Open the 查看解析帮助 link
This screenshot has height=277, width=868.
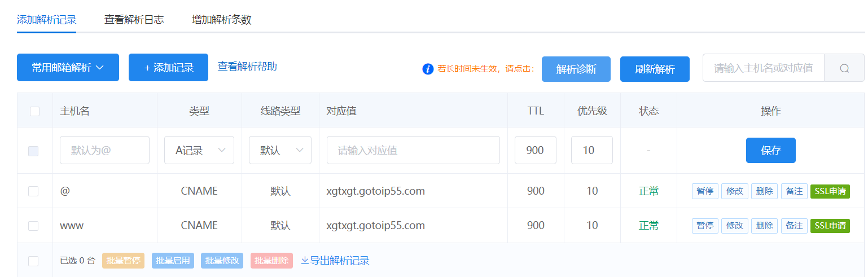(247, 67)
